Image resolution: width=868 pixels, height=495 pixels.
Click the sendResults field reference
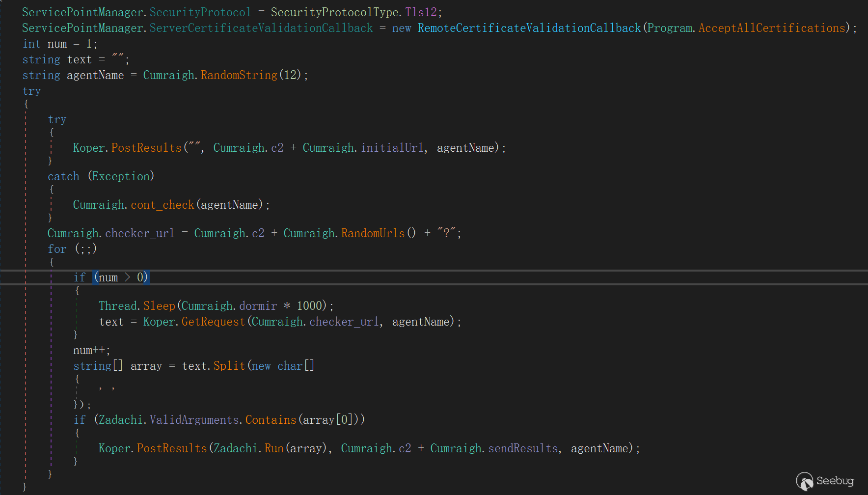(x=523, y=448)
